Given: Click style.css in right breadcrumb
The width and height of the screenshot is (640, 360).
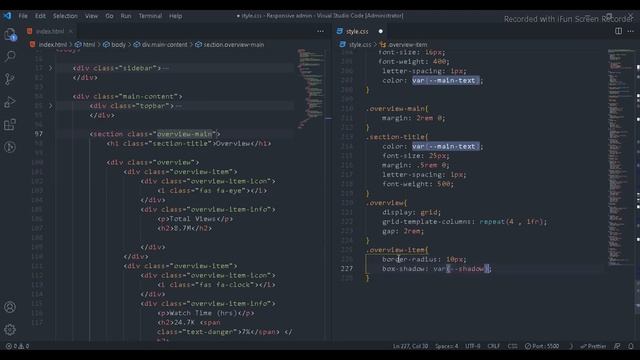Looking at the screenshot, I should tap(360, 44).
